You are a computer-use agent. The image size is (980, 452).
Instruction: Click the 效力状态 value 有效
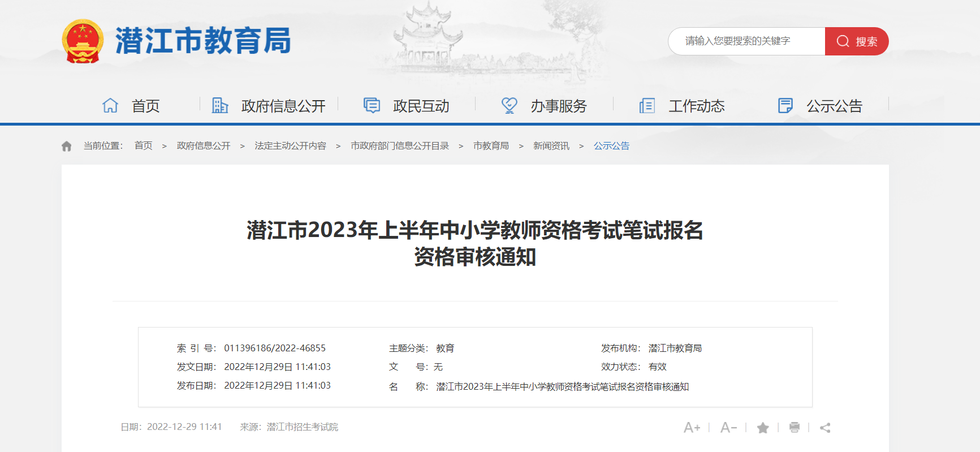tap(658, 367)
